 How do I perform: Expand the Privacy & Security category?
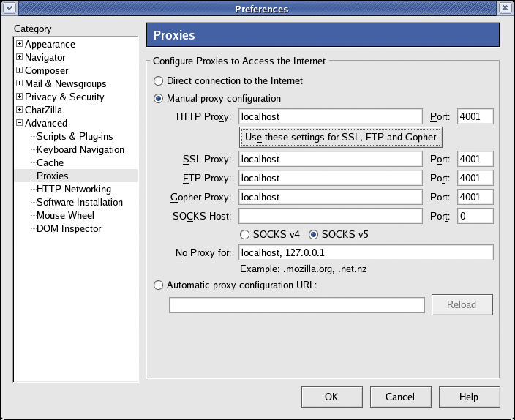(x=19, y=97)
